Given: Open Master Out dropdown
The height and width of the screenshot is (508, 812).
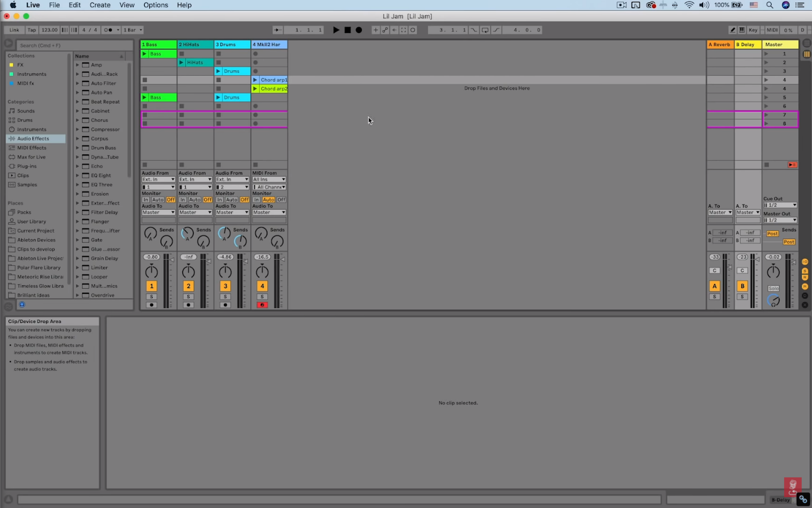Looking at the screenshot, I should 780,220.
